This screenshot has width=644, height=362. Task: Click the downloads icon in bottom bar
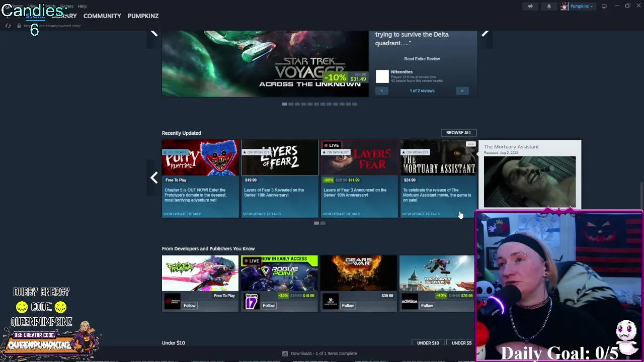point(285,353)
